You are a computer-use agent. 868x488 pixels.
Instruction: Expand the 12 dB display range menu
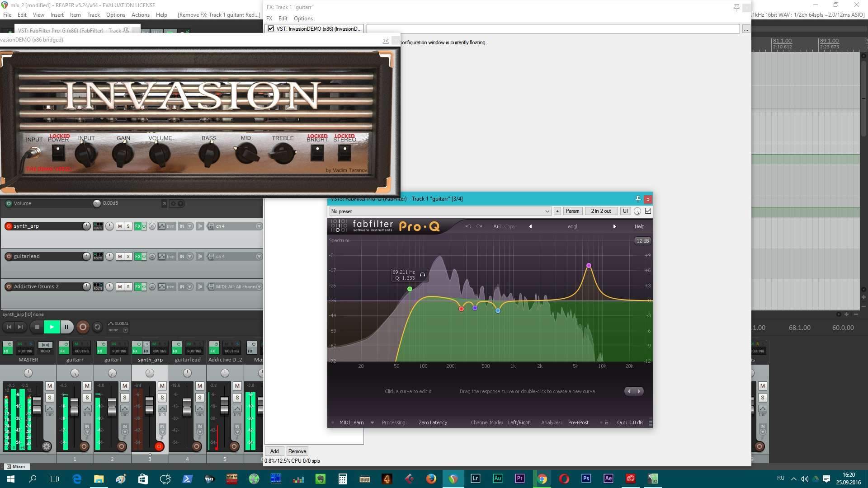coord(642,241)
